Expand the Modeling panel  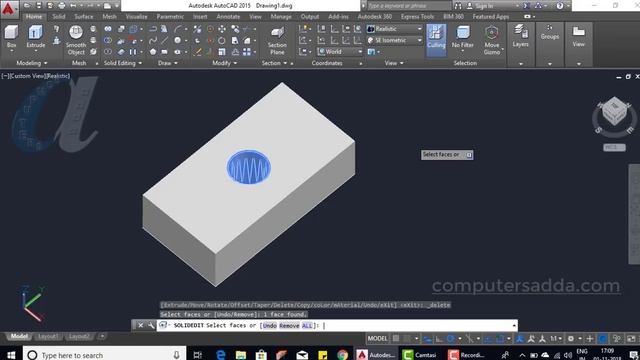pos(31,63)
